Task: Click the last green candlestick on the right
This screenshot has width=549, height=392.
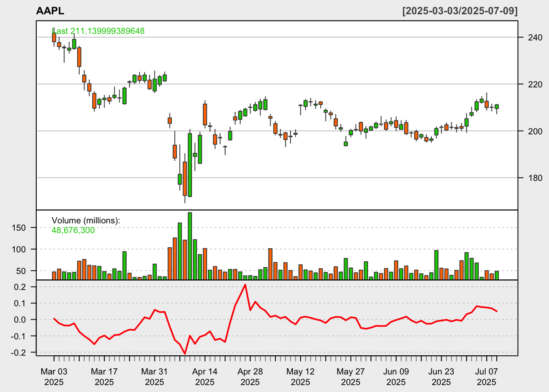Action: (497, 107)
